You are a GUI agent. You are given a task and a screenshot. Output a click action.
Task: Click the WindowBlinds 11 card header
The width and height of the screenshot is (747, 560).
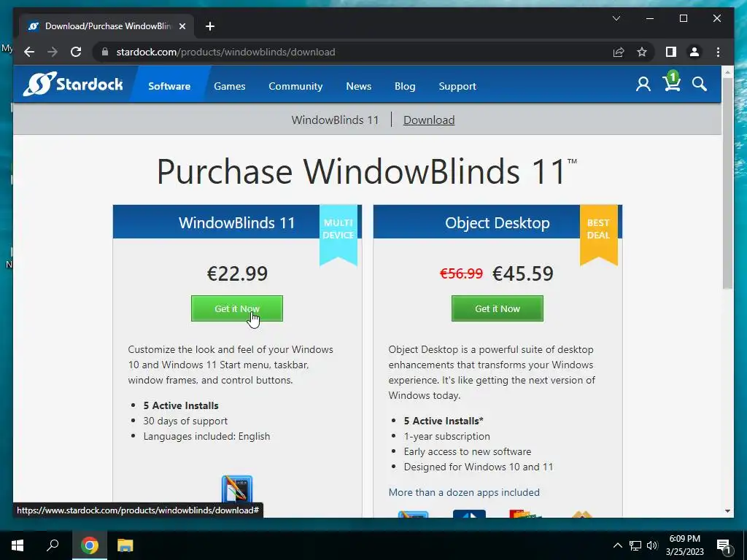click(x=237, y=222)
